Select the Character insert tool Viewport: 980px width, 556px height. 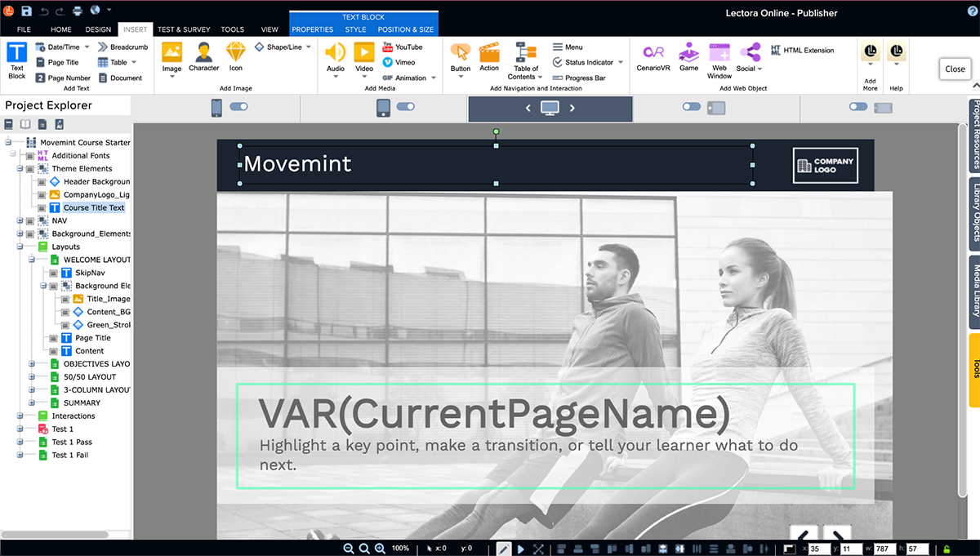(203, 59)
